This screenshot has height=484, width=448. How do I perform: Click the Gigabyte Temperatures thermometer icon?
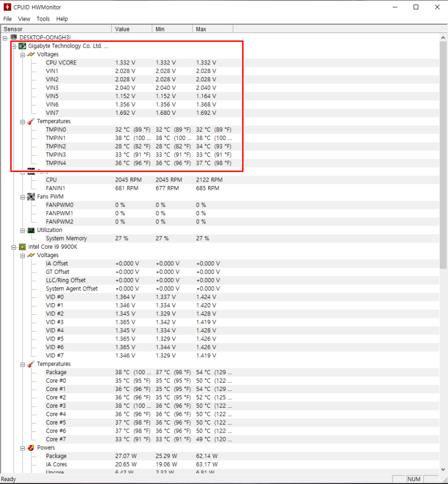[31, 122]
